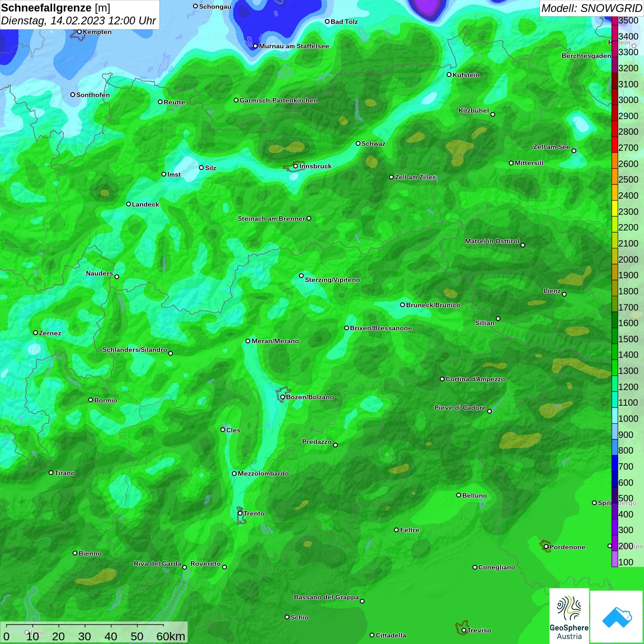
Task: Click the 'Predazzo' label
Action: pos(317,442)
